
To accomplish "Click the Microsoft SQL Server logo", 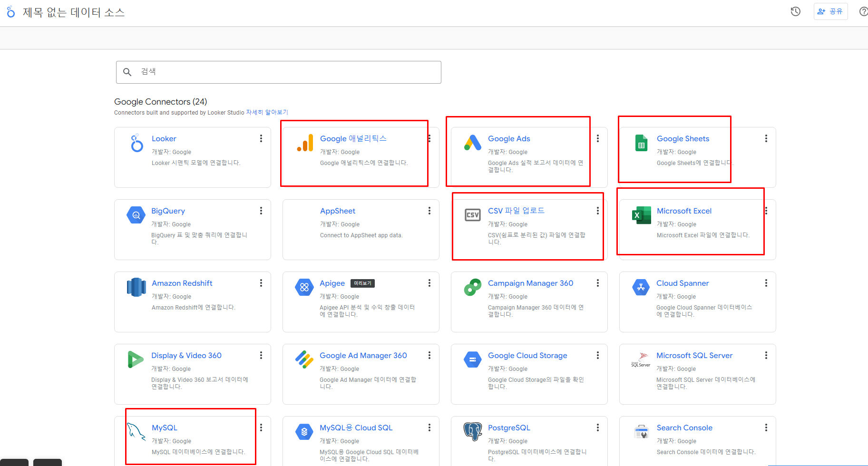I will click(641, 360).
